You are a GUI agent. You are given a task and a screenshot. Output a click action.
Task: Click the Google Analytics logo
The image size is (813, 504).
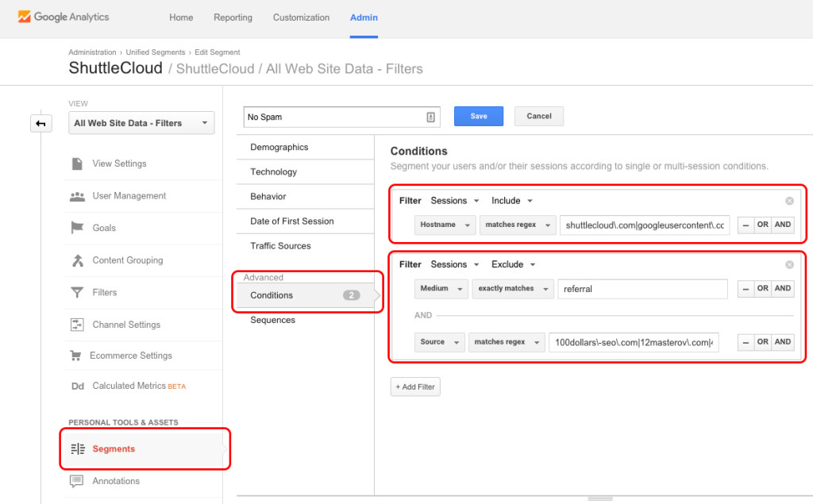[x=64, y=17]
